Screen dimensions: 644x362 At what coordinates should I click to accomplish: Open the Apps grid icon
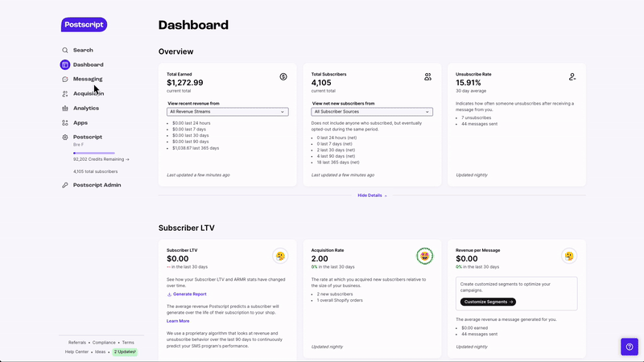point(65,123)
